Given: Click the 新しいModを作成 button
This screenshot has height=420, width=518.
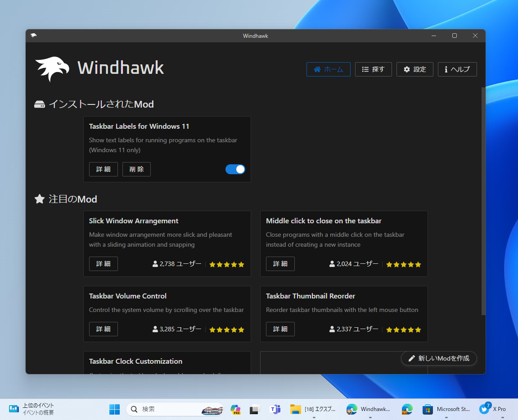Looking at the screenshot, I should tap(439, 358).
